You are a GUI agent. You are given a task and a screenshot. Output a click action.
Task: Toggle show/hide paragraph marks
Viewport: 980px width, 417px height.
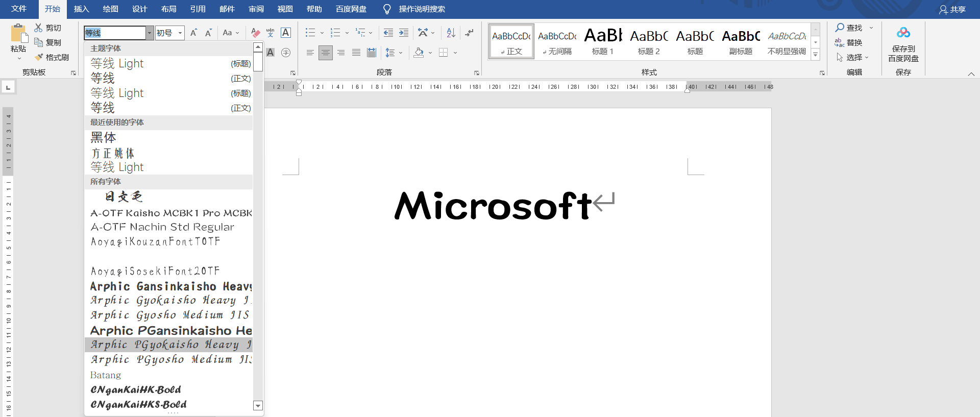click(x=470, y=33)
